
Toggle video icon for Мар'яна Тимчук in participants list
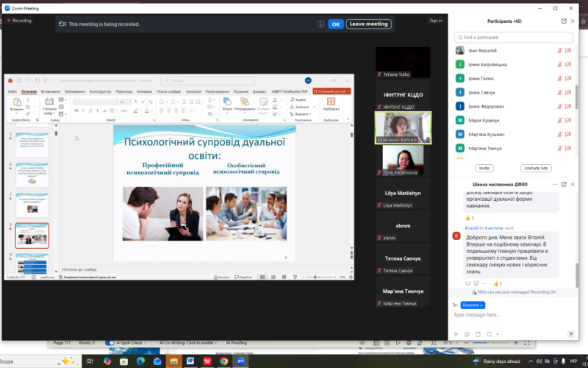(x=568, y=149)
